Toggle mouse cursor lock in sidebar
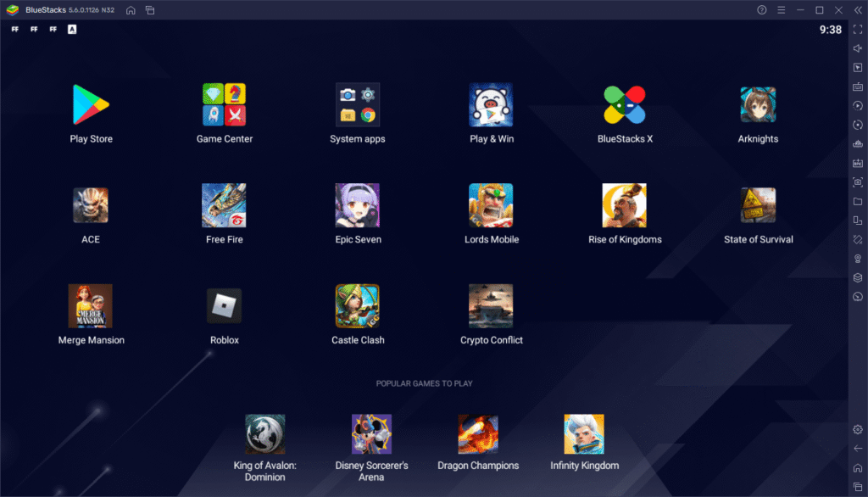 coord(858,68)
